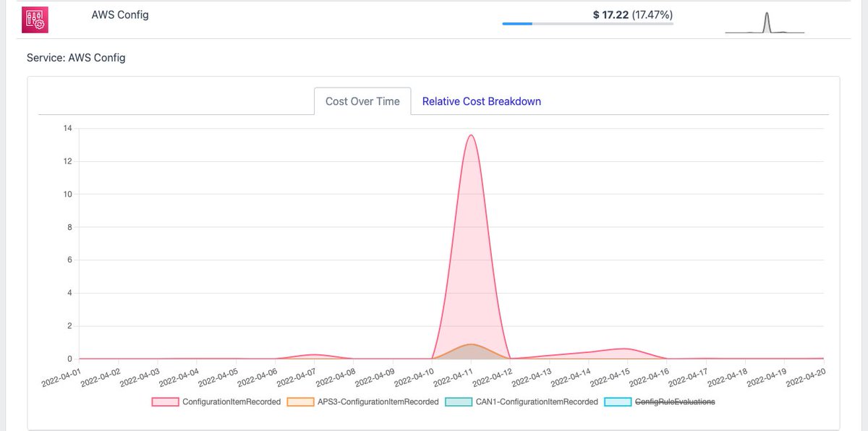Open the AWS Config sparkline thumbnail
The width and height of the screenshot is (868, 431).
click(x=765, y=22)
